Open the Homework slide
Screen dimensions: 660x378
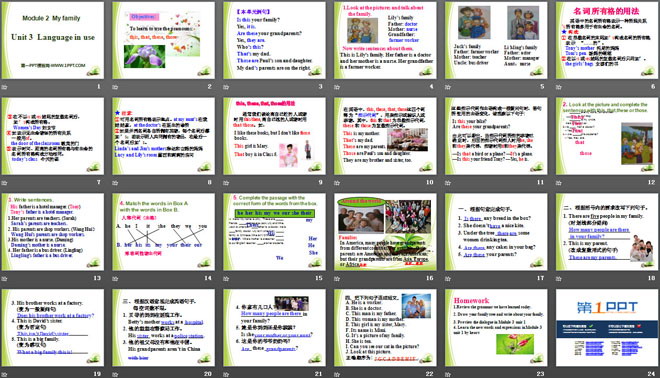pyautogui.click(x=496, y=327)
